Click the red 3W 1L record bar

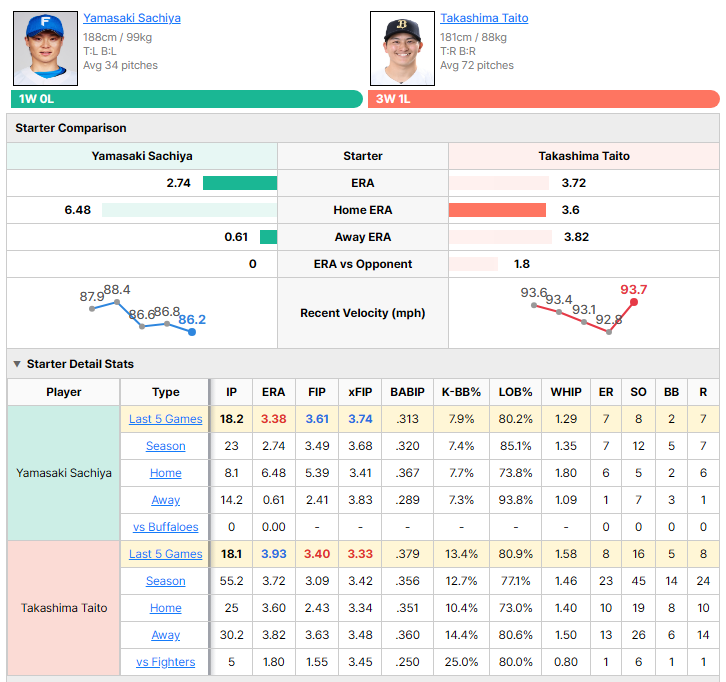544,99
